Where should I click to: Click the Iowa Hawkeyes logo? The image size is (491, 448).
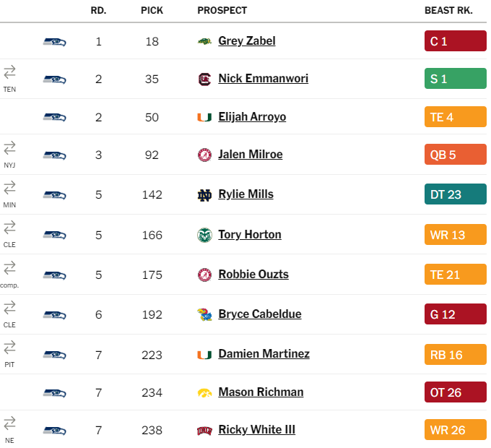click(x=204, y=392)
